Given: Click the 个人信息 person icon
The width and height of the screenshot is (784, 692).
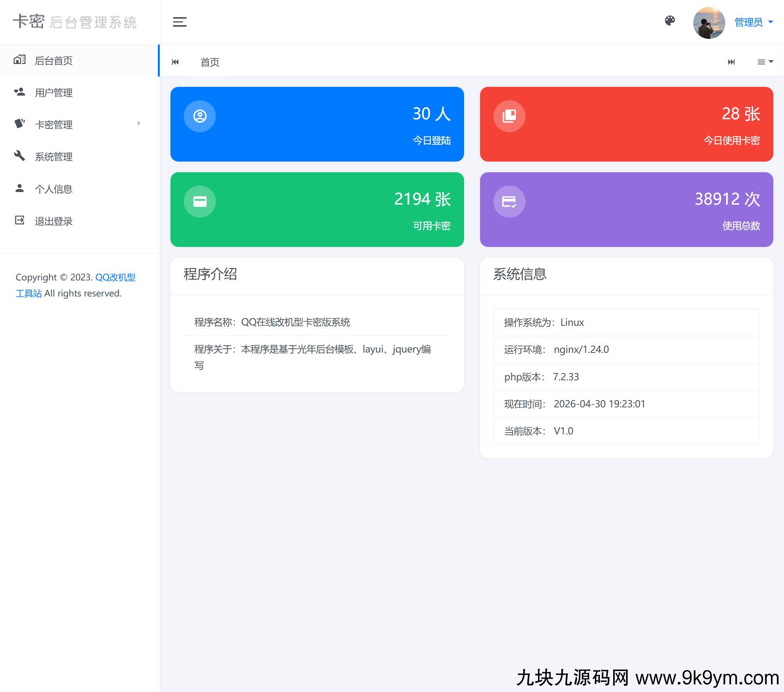Looking at the screenshot, I should (19, 188).
